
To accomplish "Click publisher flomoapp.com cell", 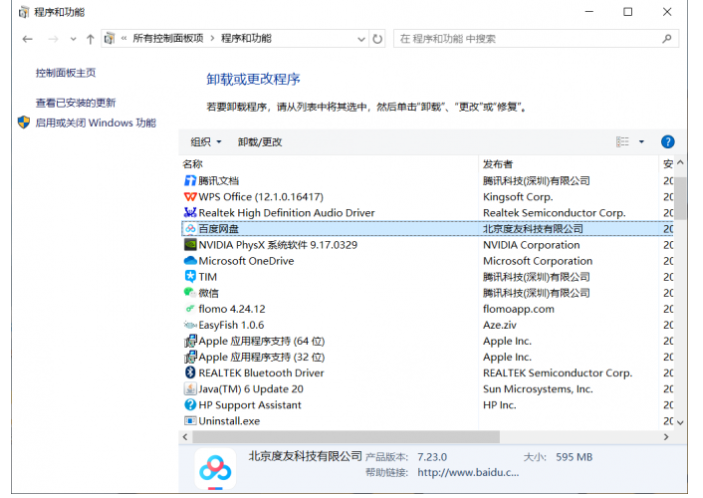I will coord(519,309).
